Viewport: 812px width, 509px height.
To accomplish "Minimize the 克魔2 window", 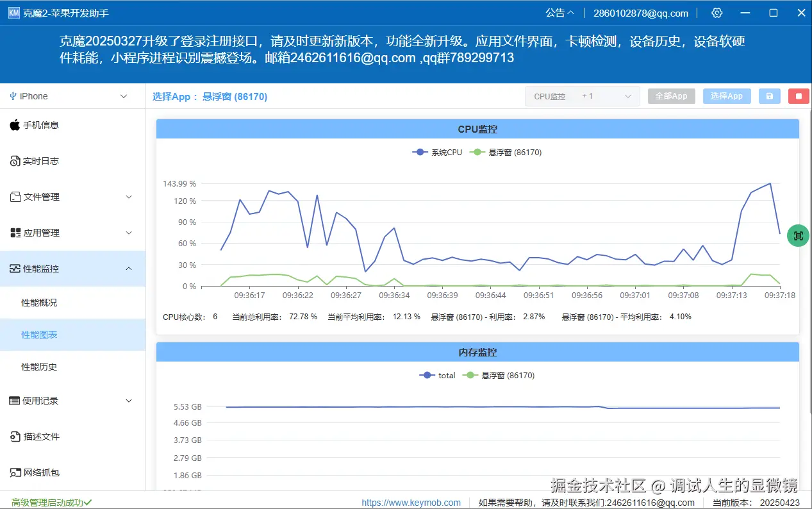I will [x=745, y=13].
